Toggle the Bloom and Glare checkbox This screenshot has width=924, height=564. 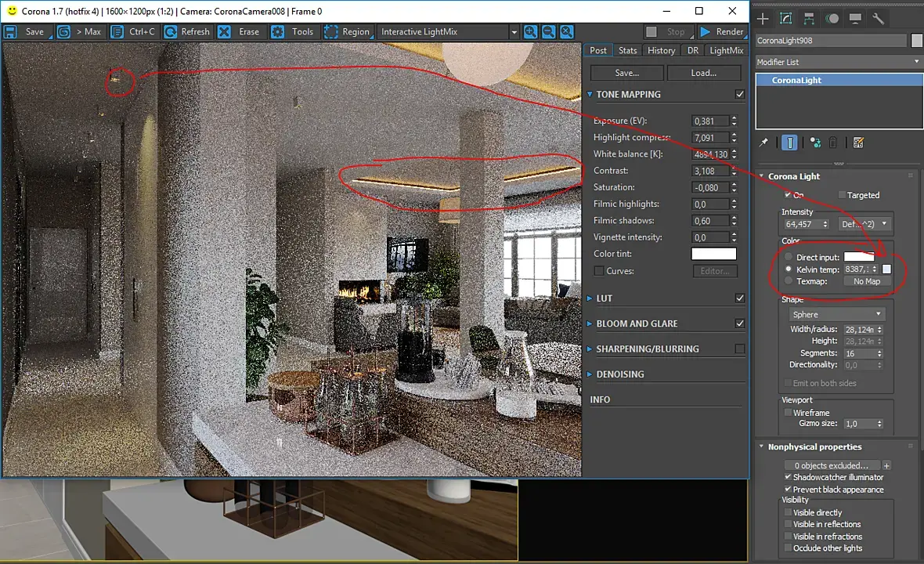pos(740,324)
